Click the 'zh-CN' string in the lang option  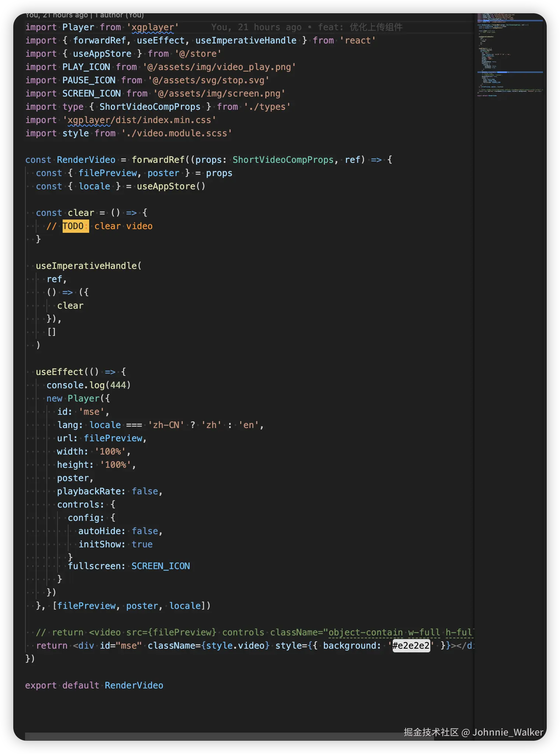pos(166,425)
